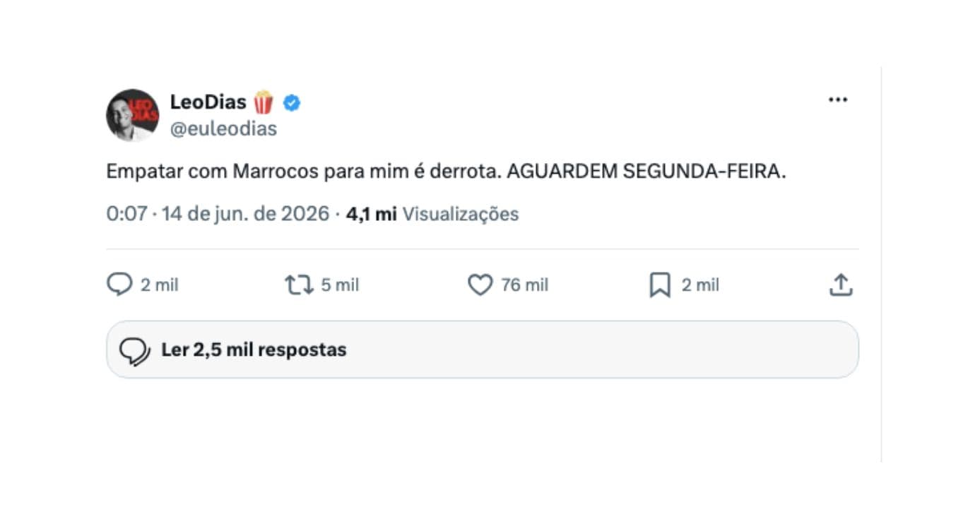The height and width of the screenshot is (514, 980).
Task: Share the tweet with the upload icon
Action: click(x=840, y=285)
